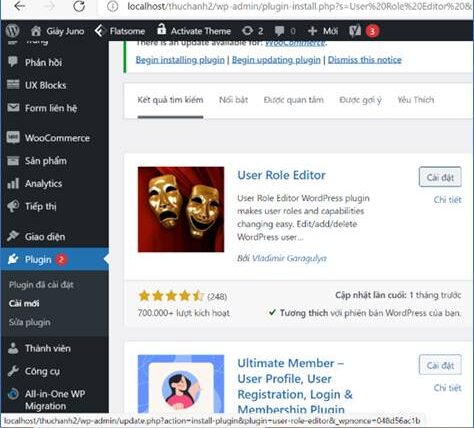Click Cài đặt for Ultimate Member
The height and width of the screenshot is (428, 474).
[x=440, y=365]
